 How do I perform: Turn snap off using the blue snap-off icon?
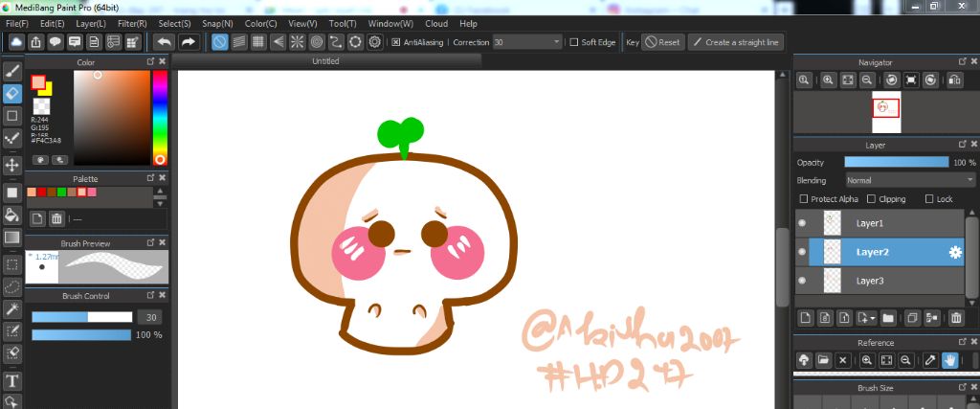[x=219, y=42]
